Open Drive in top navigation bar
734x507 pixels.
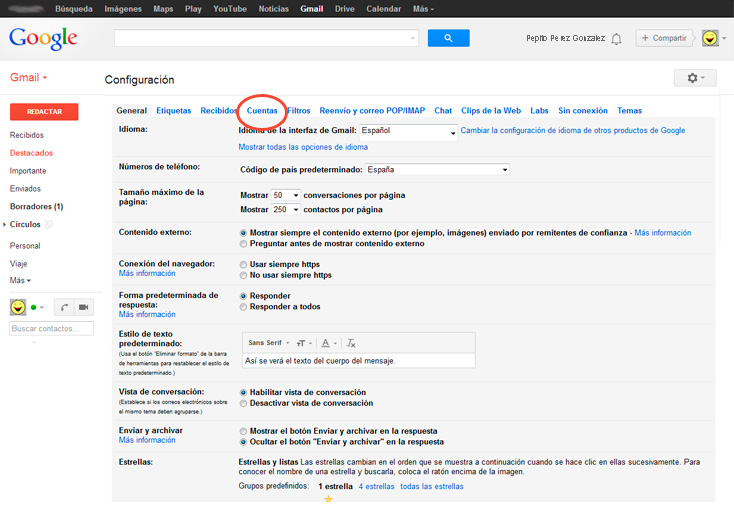[x=345, y=9]
